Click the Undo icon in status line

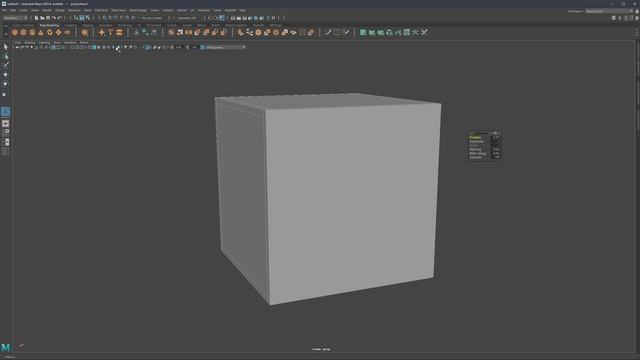pos(53,18)
